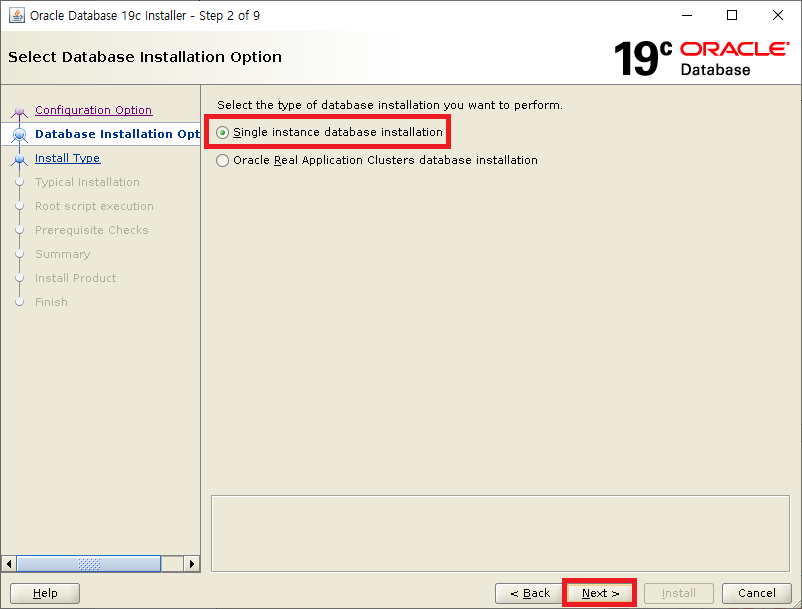Click the Install Product step dot
Image resolution: width=802 pixels, height=609 pixels.
[19, 278]
